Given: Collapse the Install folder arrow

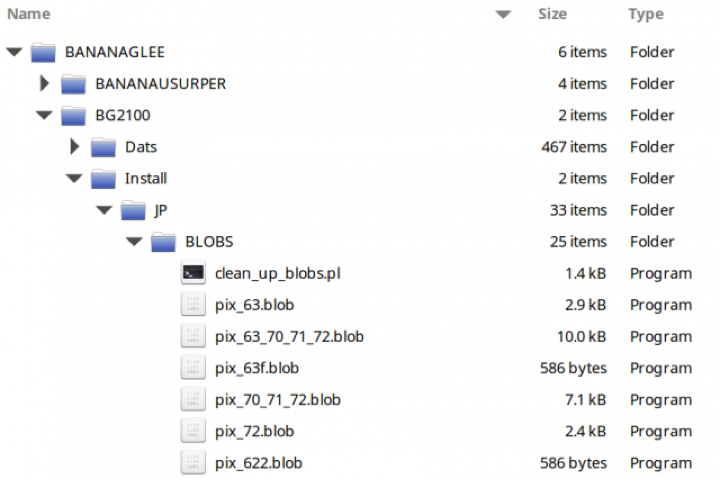Looking at the screenshot, I should [73, 179].
